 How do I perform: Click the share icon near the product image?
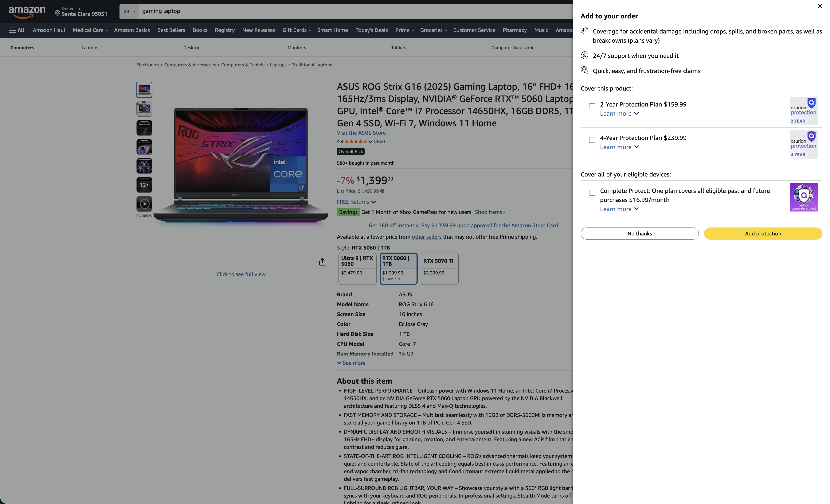click(x=322, y=262)
